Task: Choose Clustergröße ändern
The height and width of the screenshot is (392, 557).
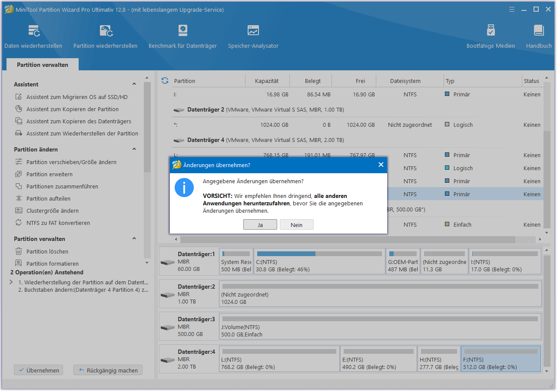Action: pyautogui.click(x=52, y=211)
